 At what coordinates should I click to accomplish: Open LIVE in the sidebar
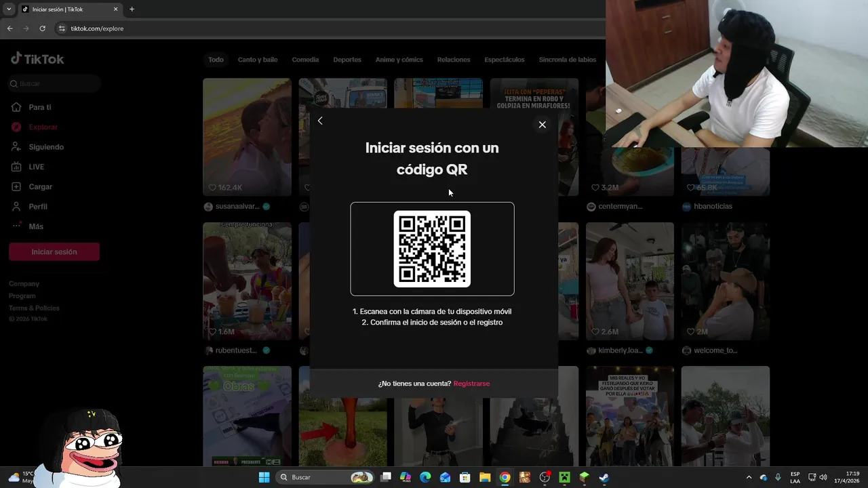coord(36,167)
